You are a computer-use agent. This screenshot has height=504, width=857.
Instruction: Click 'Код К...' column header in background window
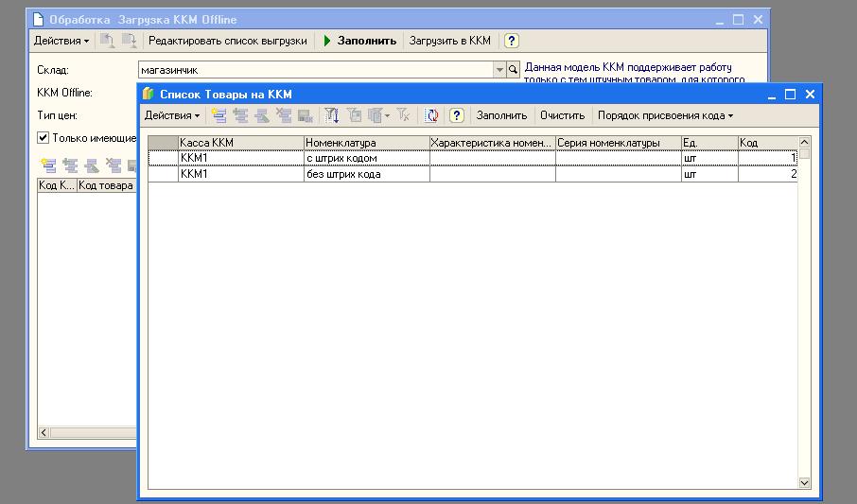57,185
